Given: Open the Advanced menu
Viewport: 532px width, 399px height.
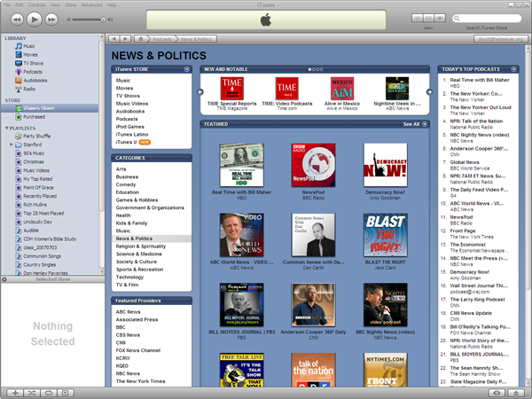Looking at the screenshot, I should click(91, 5).
